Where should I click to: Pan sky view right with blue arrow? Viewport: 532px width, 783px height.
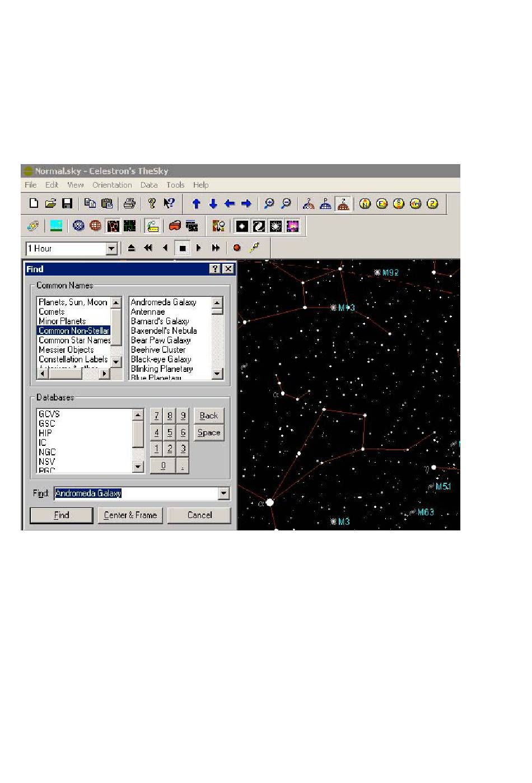pyautogui.click(x=246, y=203)
